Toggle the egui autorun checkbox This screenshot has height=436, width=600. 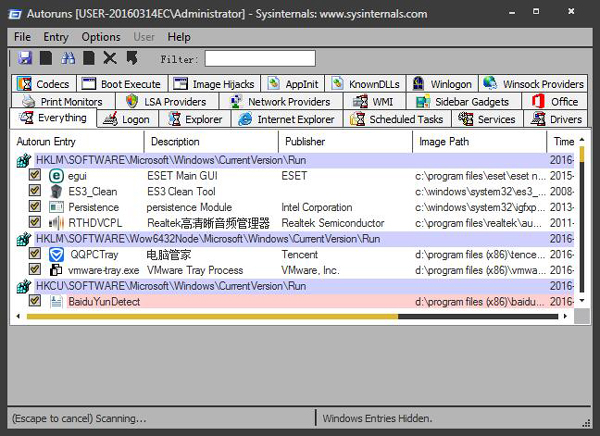pyautogui.click(x=35, y=175)
